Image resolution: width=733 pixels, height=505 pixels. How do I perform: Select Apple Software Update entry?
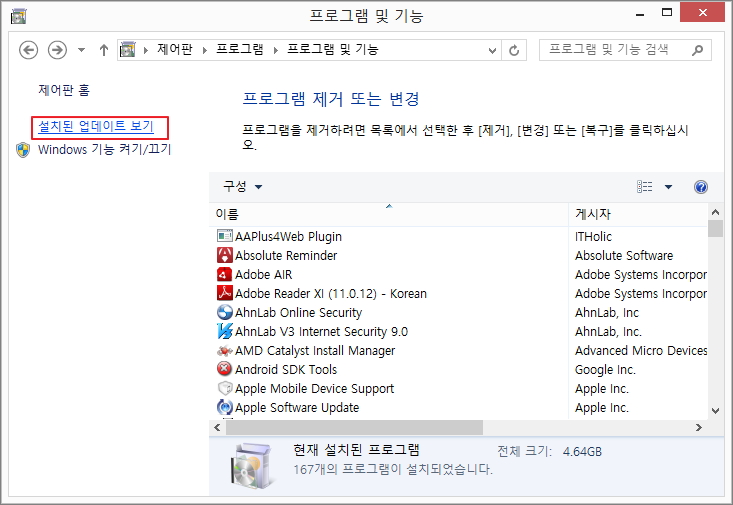click(297, 408)
